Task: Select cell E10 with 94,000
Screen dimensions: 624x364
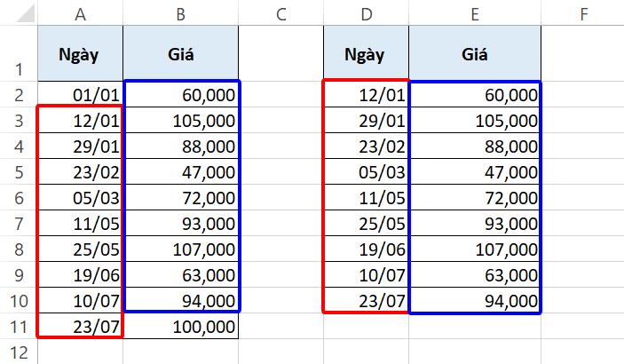Action: (x=475, y=300)
